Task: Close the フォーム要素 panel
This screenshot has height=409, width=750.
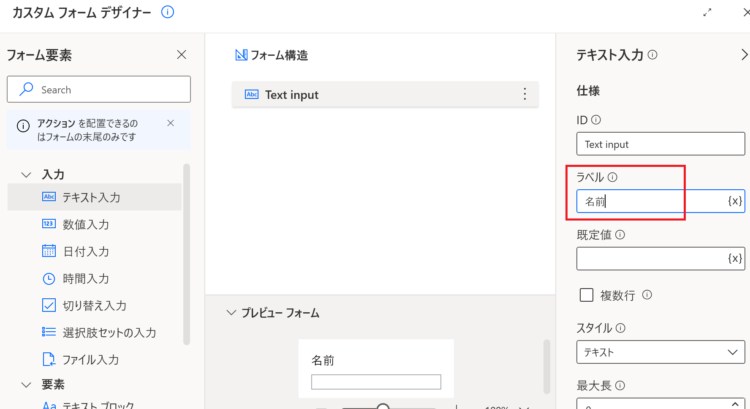Action: 181,55
